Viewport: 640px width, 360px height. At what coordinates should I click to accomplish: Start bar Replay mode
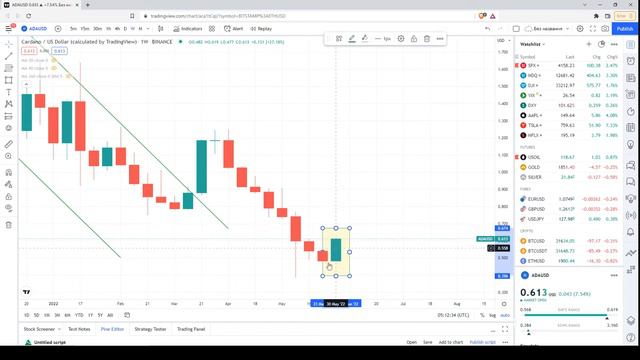[261, 29]
